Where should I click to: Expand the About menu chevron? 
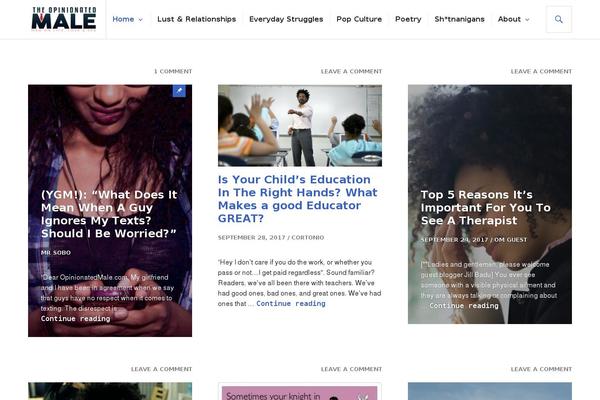click(527, 20)
